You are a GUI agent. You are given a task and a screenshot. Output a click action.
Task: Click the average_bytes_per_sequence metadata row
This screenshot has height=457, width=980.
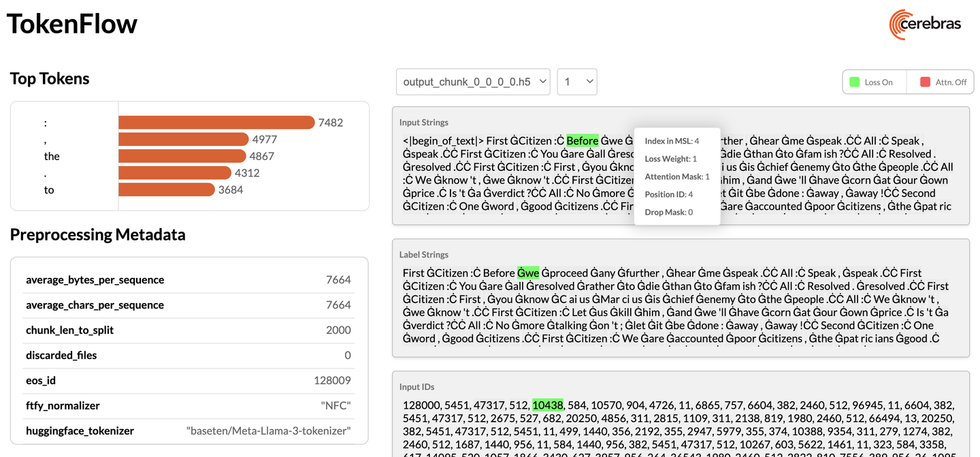click(x=189, y=280)
